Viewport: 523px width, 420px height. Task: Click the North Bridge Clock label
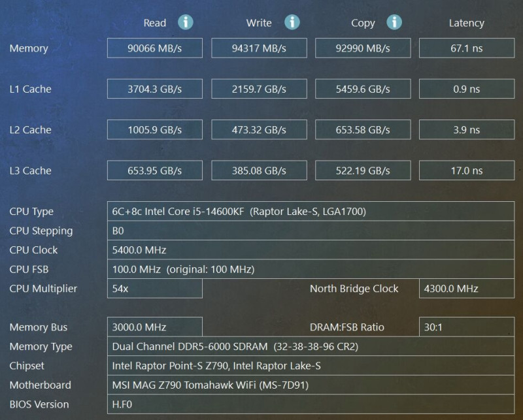click(x=354, y=289)
